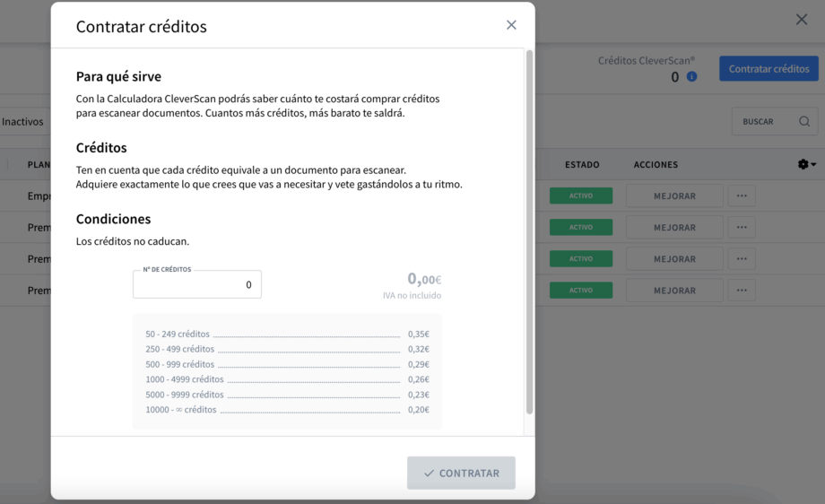Image resolution: width=825 pixels, height=504 pixels.
Task: Click the Buscar search field
Action: coord(762,122)
